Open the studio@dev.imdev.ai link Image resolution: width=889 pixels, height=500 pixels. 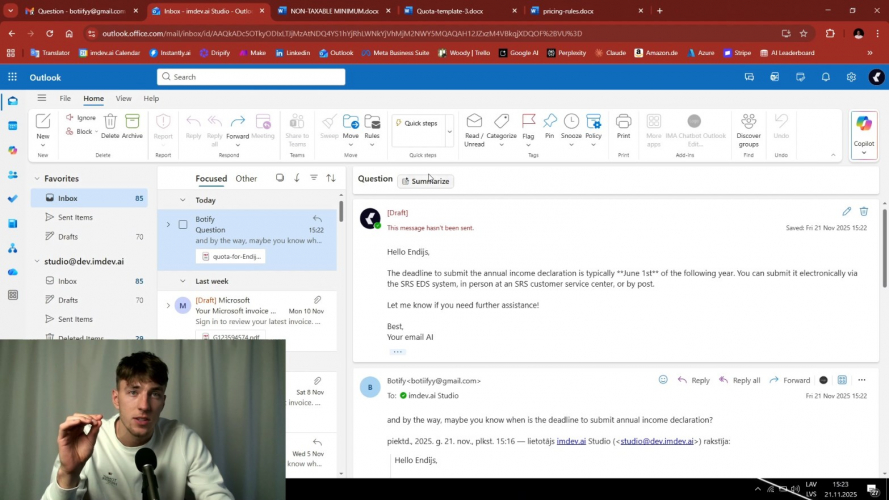(657, 441)
